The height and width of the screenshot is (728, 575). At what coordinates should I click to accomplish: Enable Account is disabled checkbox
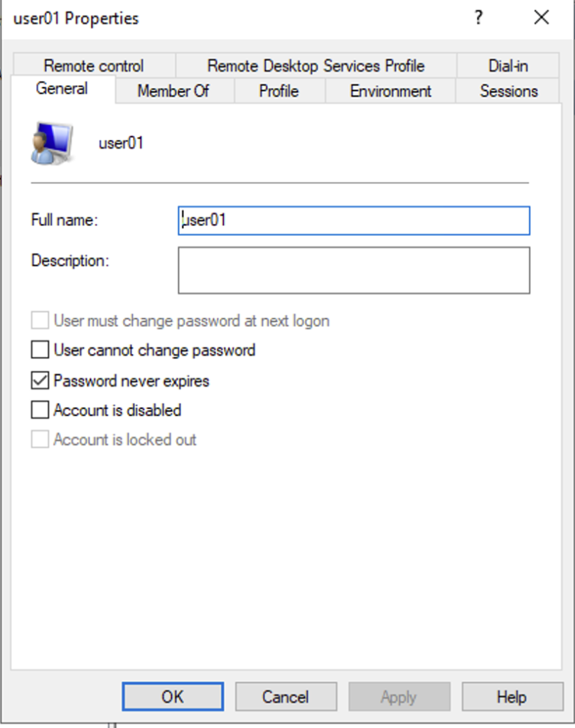point(40,410)
